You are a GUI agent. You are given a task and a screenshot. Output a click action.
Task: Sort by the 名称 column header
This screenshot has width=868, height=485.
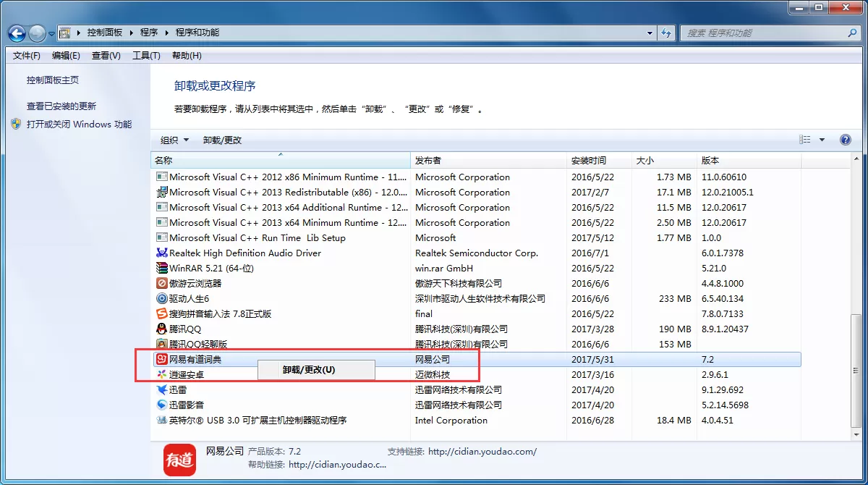[x=281, y=161]
